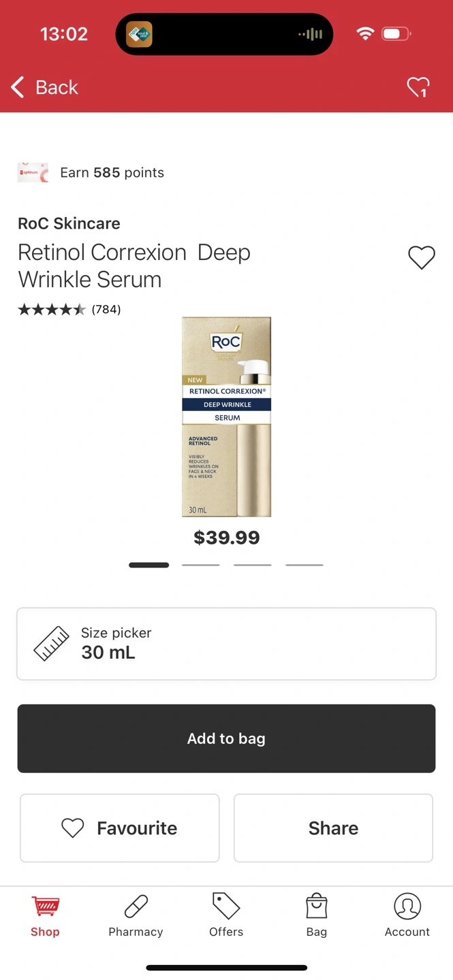Add to bag button

(x=226, y=738)
